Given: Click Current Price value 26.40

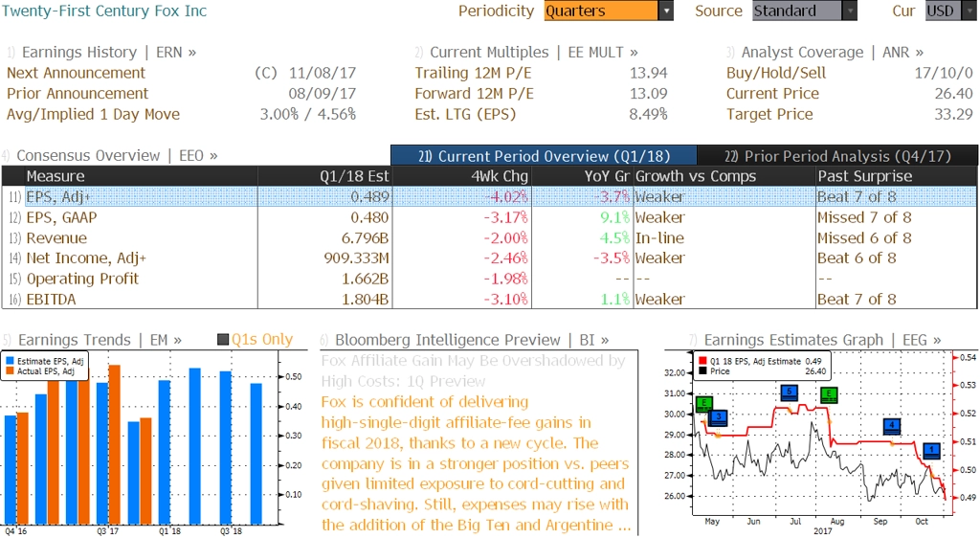Looking at the screenshot, I should click(954, 94).
